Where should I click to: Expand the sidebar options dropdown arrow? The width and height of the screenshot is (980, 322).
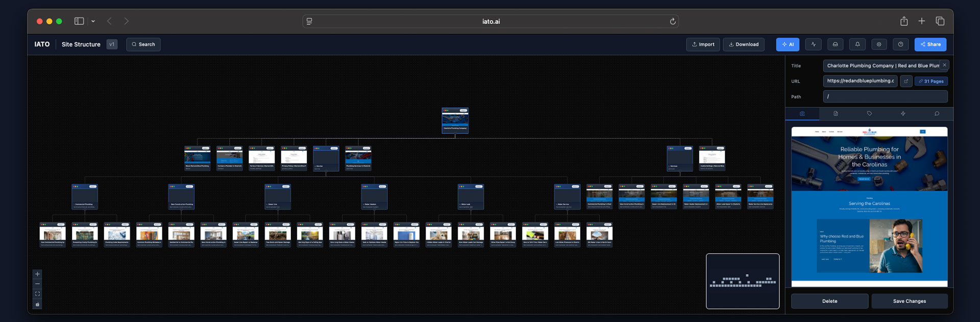coord(93,21)
